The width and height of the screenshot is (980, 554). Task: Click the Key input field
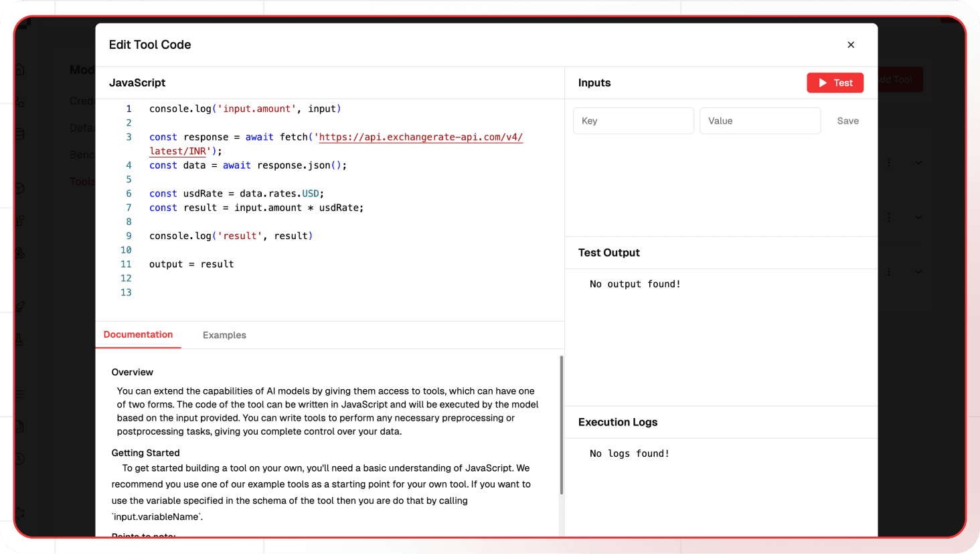(x=633, y=121)
